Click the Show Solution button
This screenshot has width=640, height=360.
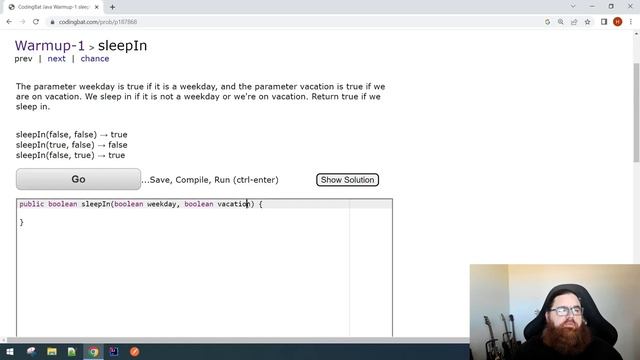click(x=347, y=180)
